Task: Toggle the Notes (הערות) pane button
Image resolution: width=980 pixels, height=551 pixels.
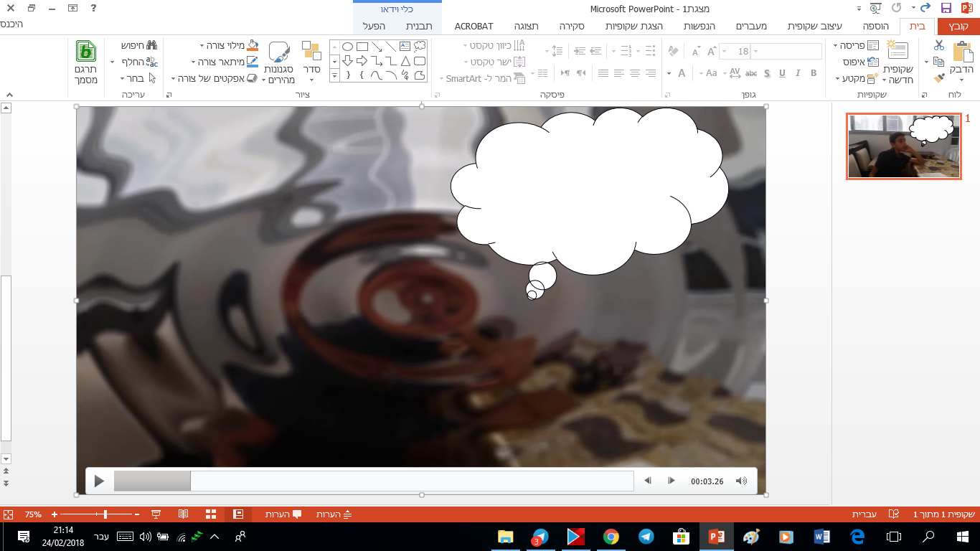Action: [335, 514]
